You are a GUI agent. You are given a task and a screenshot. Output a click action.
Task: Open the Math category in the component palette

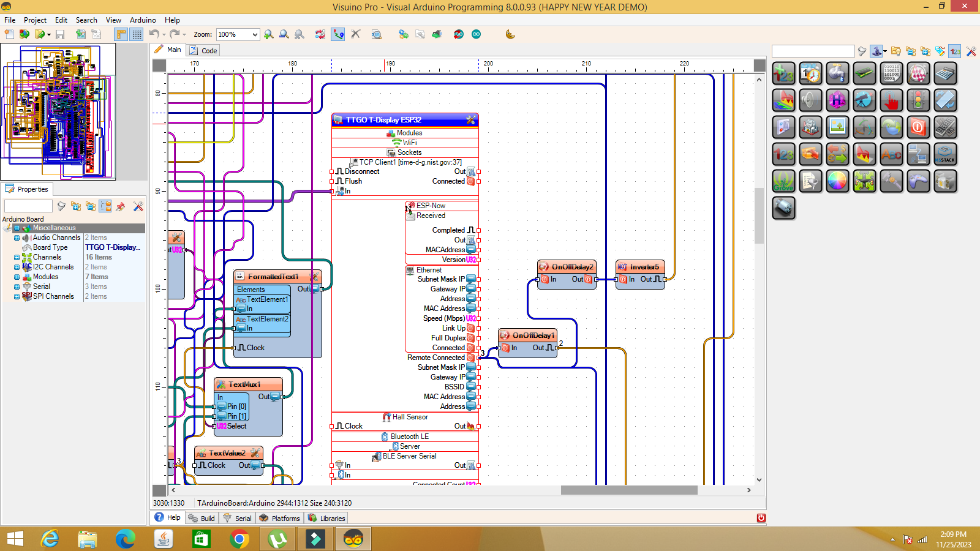783,73
